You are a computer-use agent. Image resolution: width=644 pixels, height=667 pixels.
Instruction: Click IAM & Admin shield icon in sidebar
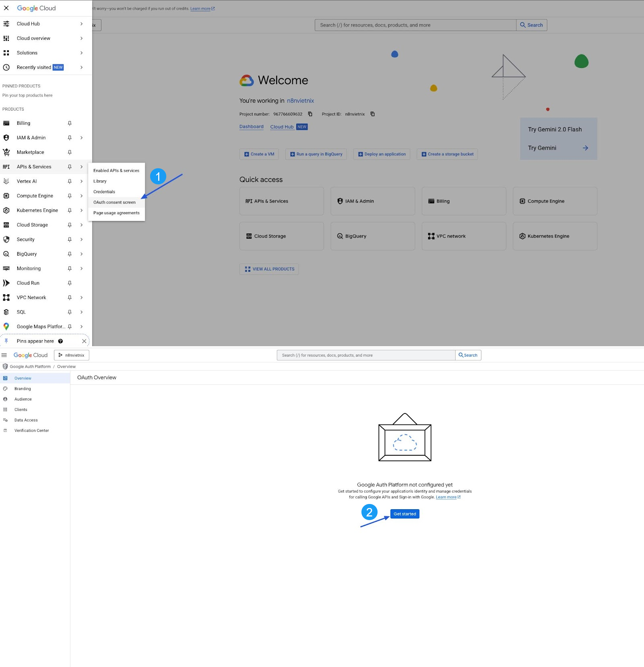point(6,138)
